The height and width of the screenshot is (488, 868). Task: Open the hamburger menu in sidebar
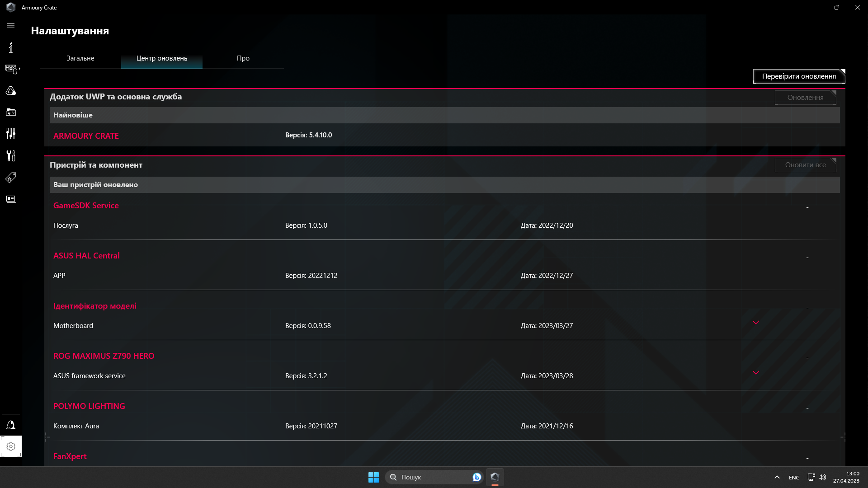[x=11, y=26]
